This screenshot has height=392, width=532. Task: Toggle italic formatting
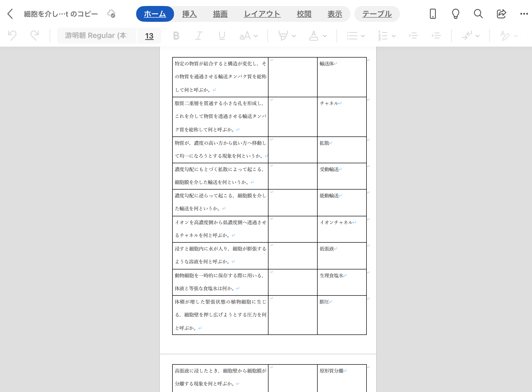tap(199, 36)
